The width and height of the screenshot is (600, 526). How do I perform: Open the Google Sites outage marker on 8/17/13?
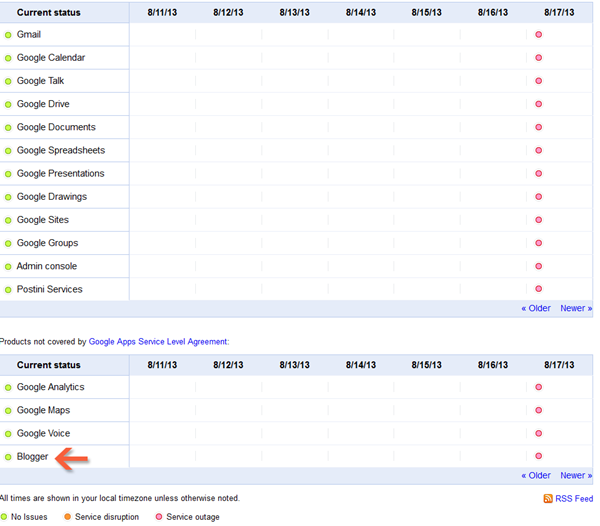pyautogui.click(x=538, y=220)
